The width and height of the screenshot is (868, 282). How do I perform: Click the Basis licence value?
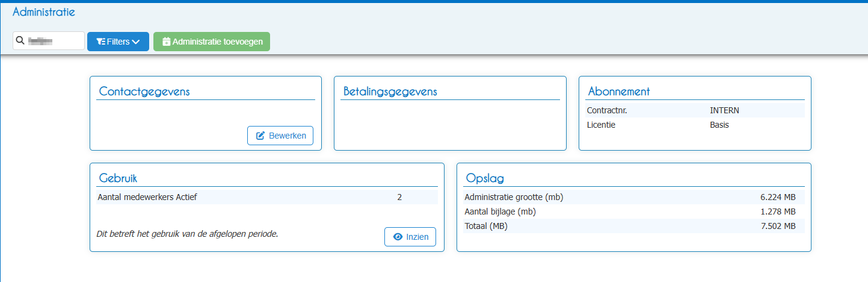point(719,125)
